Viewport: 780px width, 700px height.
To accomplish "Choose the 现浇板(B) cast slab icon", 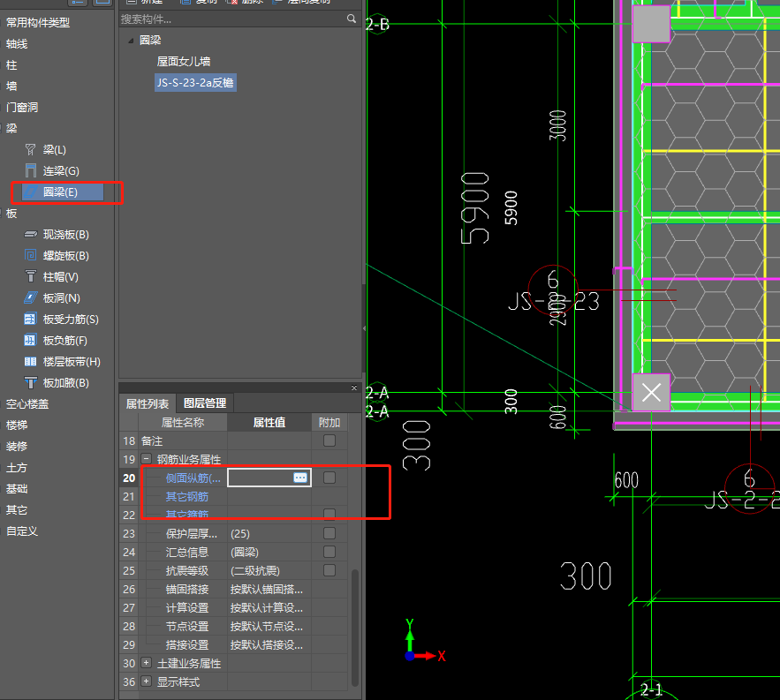I will [x=31, y=235].
